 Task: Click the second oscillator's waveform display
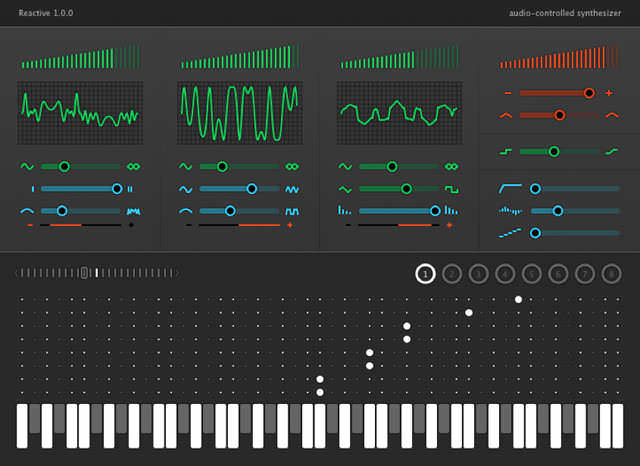pyautogui.click(x=238, y=111)
